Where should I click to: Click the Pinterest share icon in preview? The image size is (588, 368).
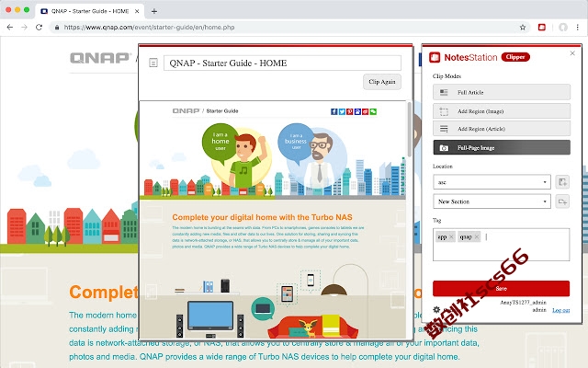(349, 111)
